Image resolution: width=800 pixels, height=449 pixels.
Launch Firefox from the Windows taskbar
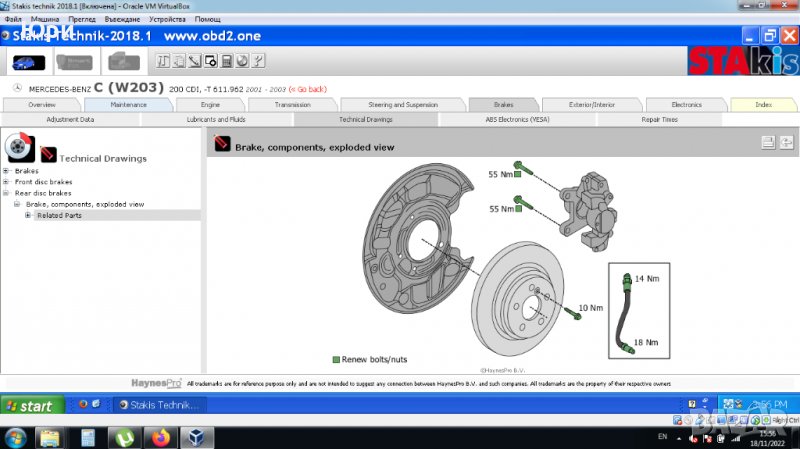click(159, 437)
